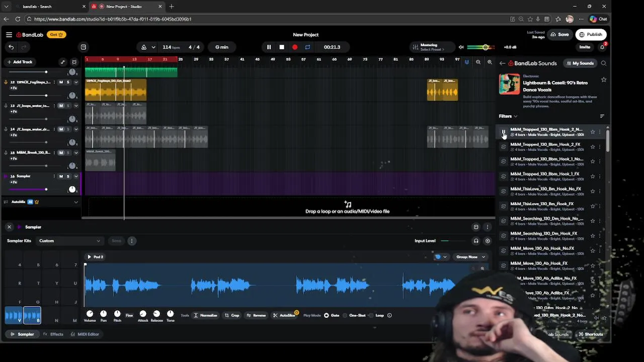Open Sampler Kits Custom dropdown
644x362 pixels.
click(x=69, y=241)
